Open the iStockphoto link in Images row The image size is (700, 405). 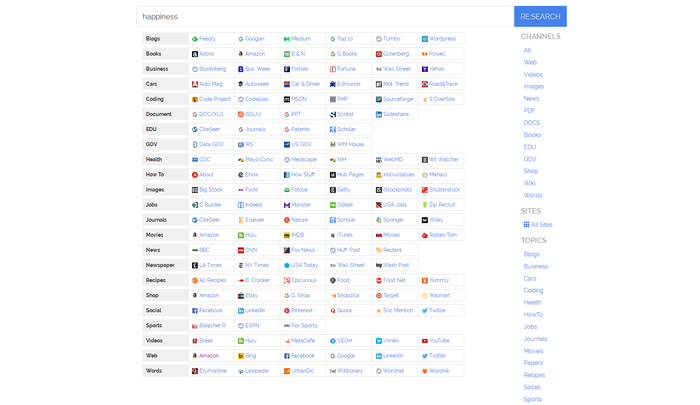pyautogui.click(x=398, y=190)
